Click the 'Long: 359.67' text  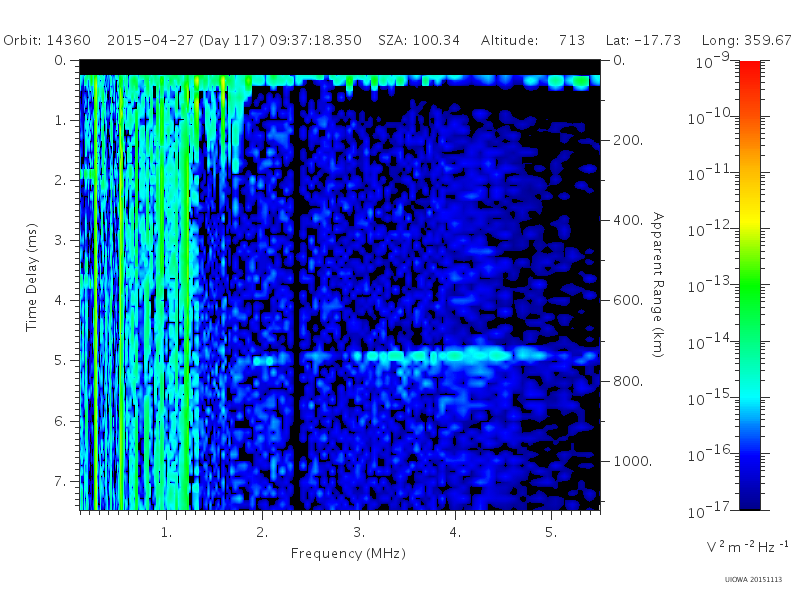click(x=746, y=40)
